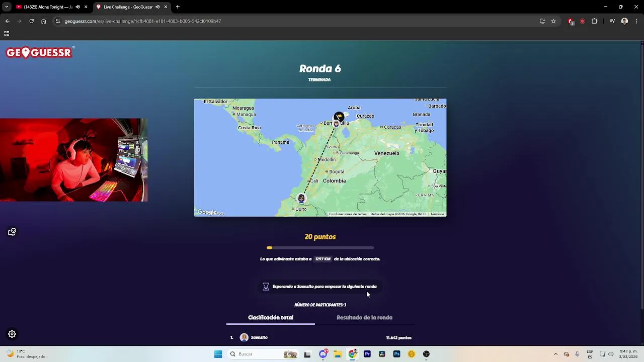Open the apps grid in bookmarks bar
Screen dimensions: 644x362
tap(7, 34)
